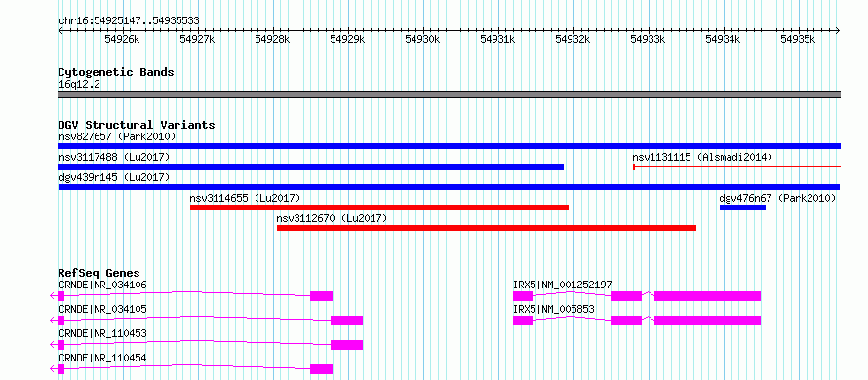Screen dimensions: 868x380
Task: Click the 16q12.2 band label
Action: pyautogui.click(x=79, y=84)
